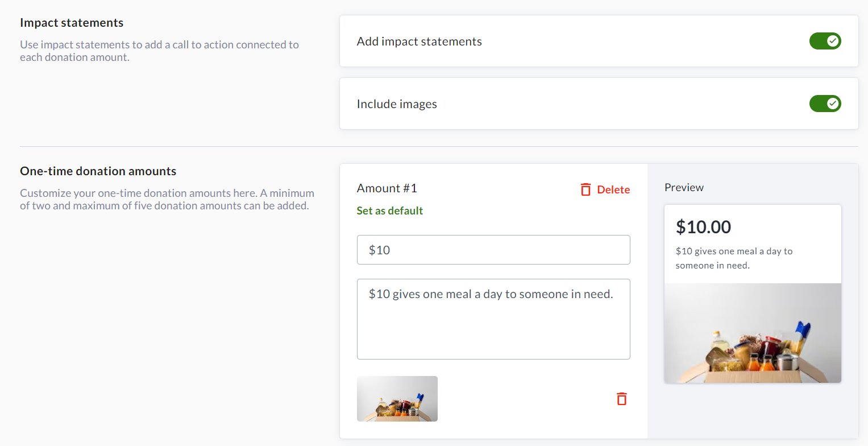Click the food box image in Preview card
868x446 pixels.
coord(753,333)
